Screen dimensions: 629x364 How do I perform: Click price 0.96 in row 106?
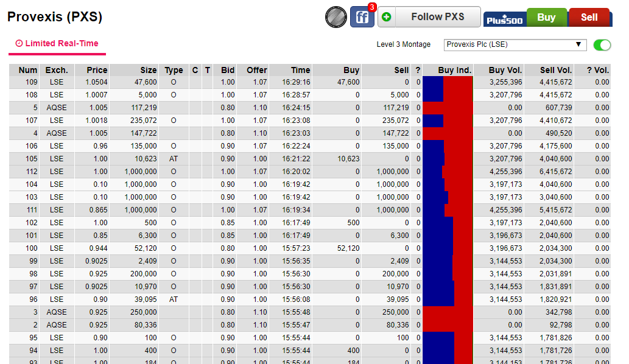(100, 146)
